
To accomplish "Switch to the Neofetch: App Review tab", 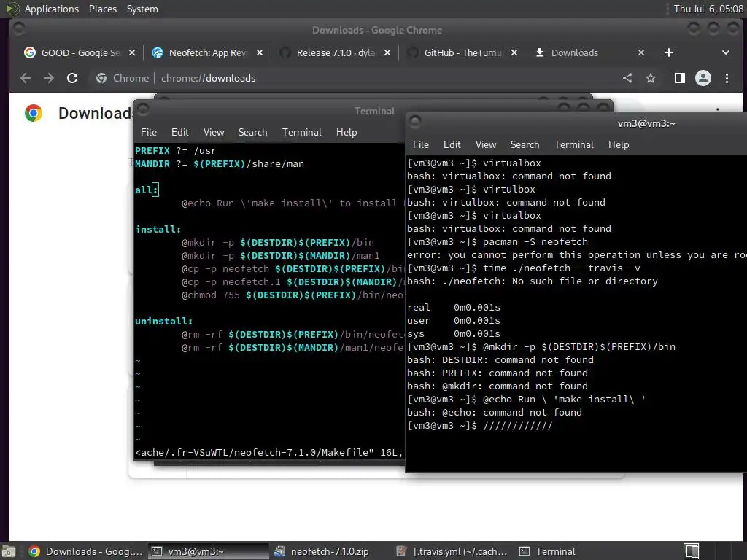I will 208,52.
